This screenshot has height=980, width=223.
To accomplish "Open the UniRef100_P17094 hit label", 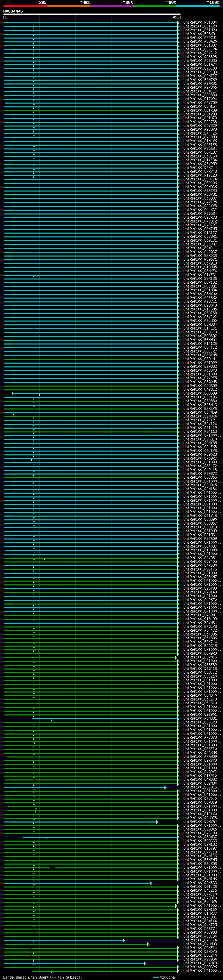I will 200,99.
